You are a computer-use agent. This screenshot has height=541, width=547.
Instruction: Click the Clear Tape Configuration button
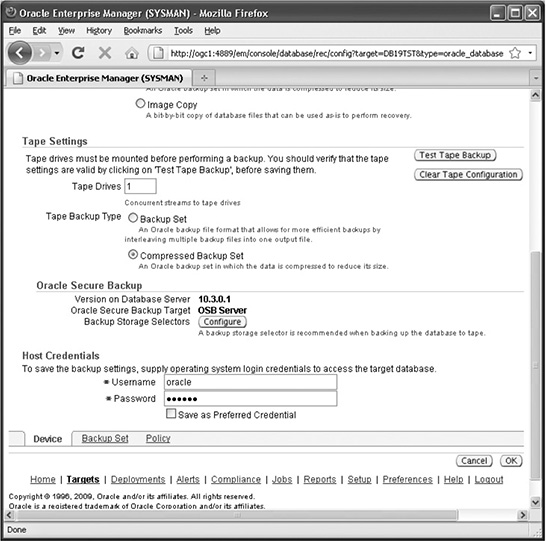point(468,174)
